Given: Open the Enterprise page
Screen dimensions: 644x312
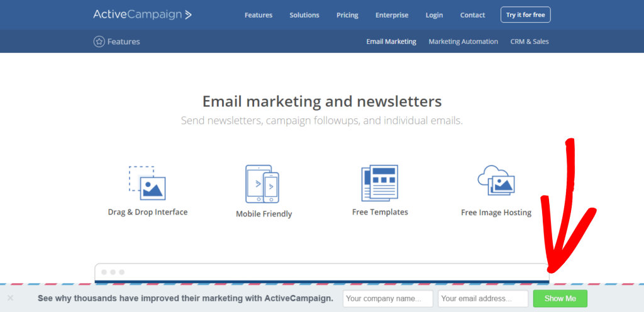Looking at the screenshot, I should [x=392, y=15].
